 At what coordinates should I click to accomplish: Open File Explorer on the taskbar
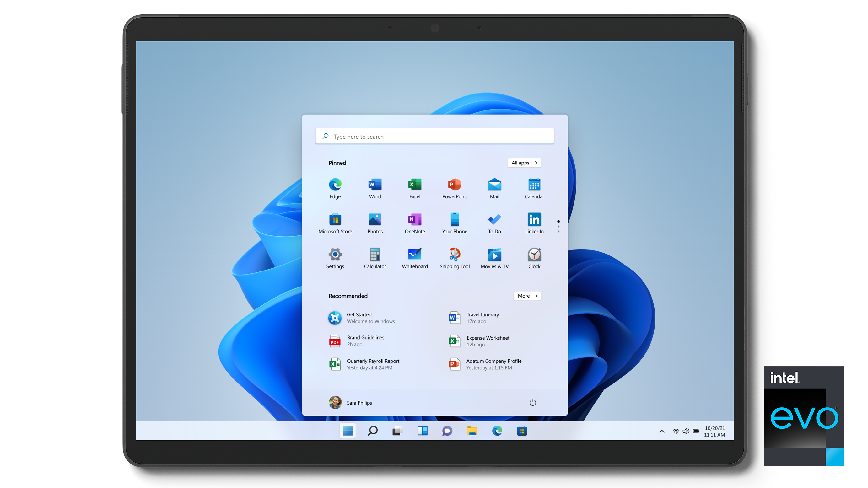[x=472, y=431]
